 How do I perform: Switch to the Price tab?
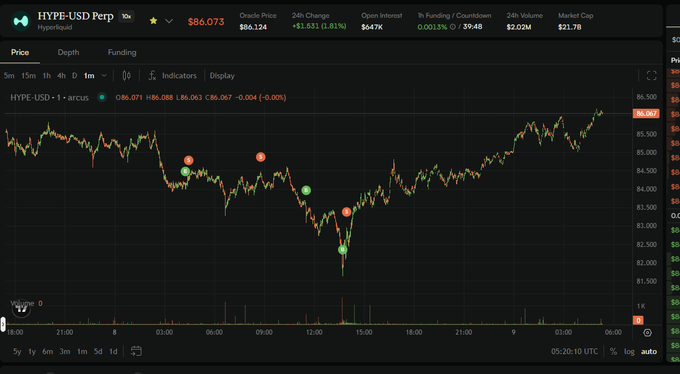[20, 52]
